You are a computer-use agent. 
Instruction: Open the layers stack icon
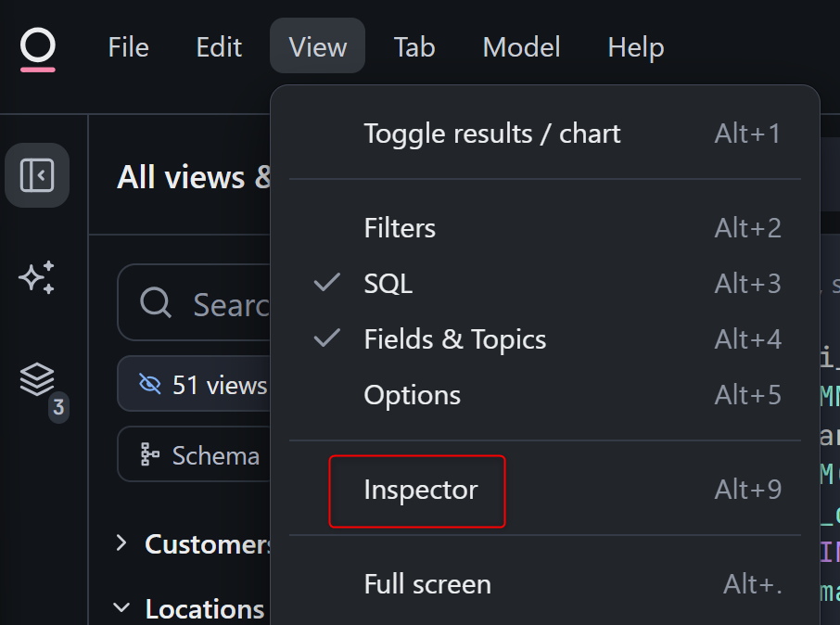tap(37, 378)
